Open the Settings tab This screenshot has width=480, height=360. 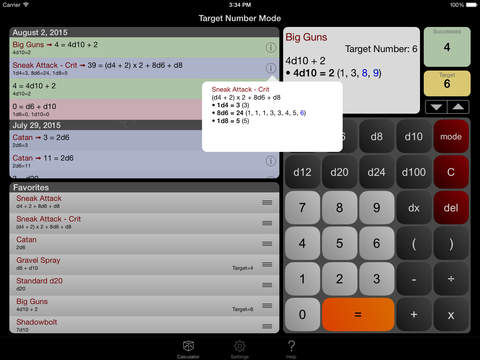click(x=240, y=349)
